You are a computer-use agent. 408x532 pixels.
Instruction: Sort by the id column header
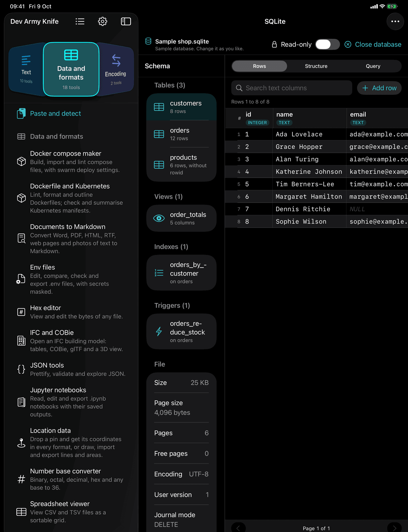coord(257,118)
